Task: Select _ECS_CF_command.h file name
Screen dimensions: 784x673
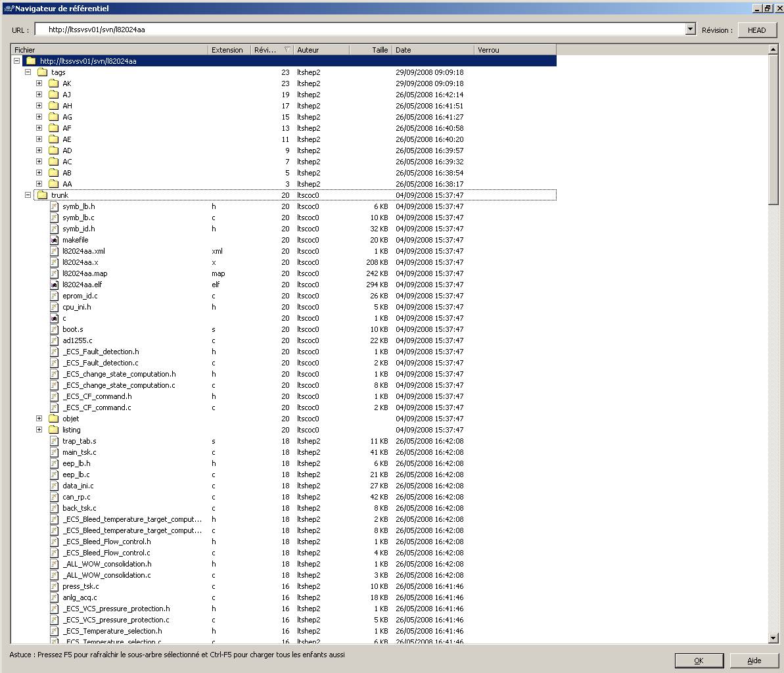Action: (97, 396)
